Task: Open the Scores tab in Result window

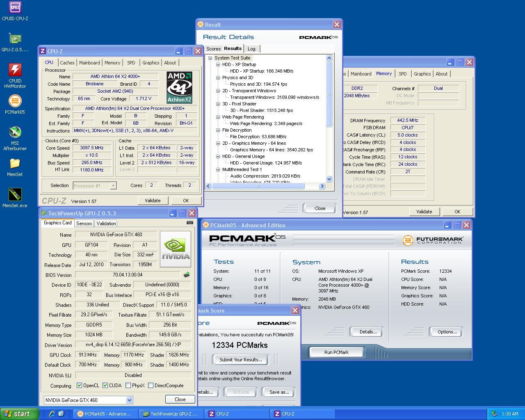Action: 213,49
